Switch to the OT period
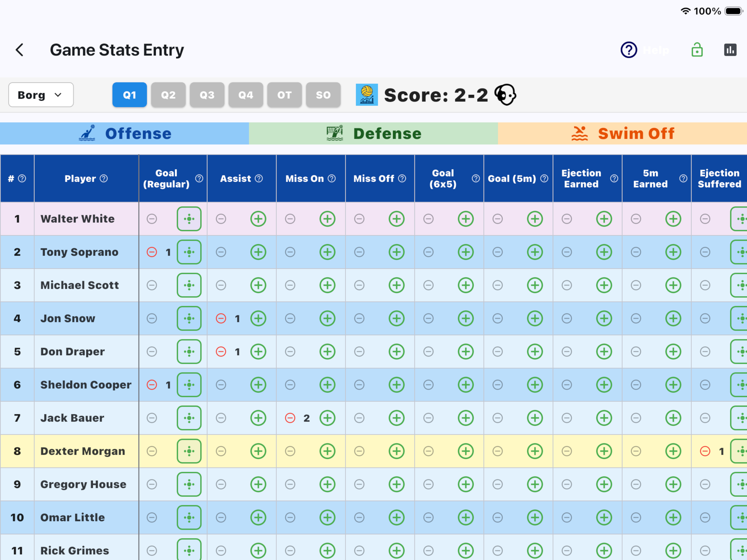 pos(284,95)
